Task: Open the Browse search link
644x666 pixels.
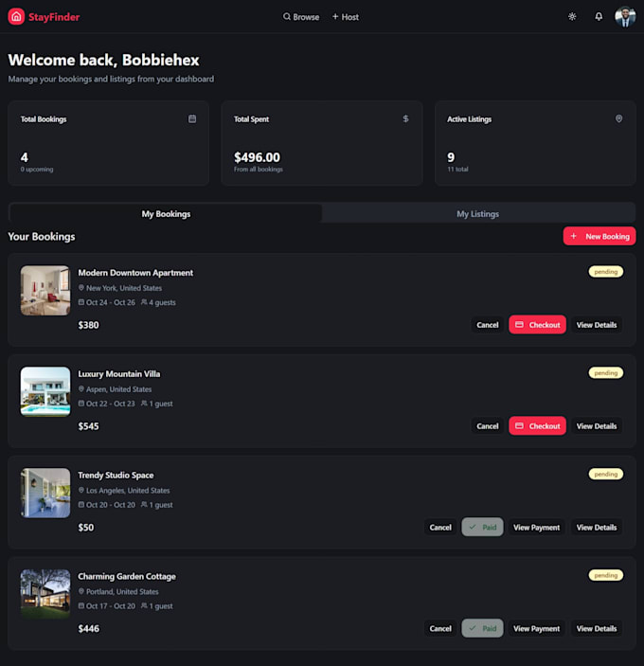Action: point(301,17)
